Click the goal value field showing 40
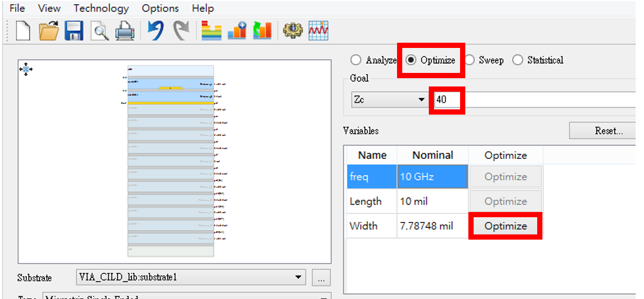 [x=534, y=99]
